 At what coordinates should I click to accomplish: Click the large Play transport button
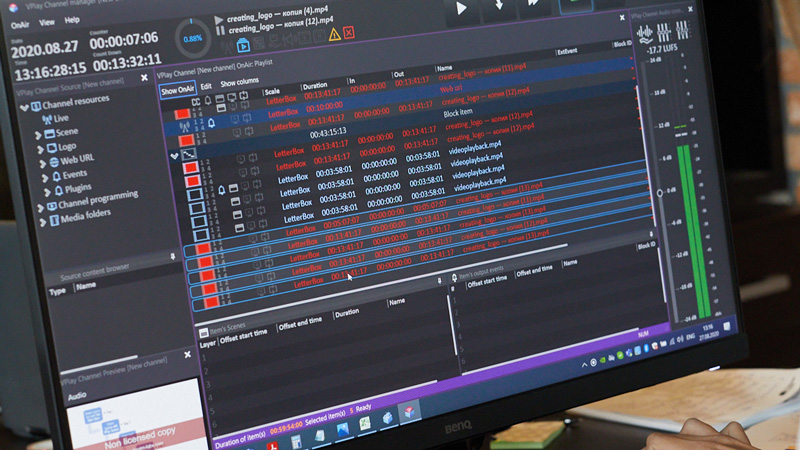(x=461, y=8)
